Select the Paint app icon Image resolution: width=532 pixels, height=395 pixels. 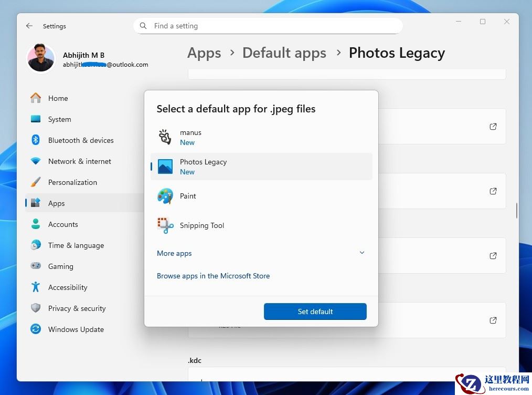click(x=165, y=196)
